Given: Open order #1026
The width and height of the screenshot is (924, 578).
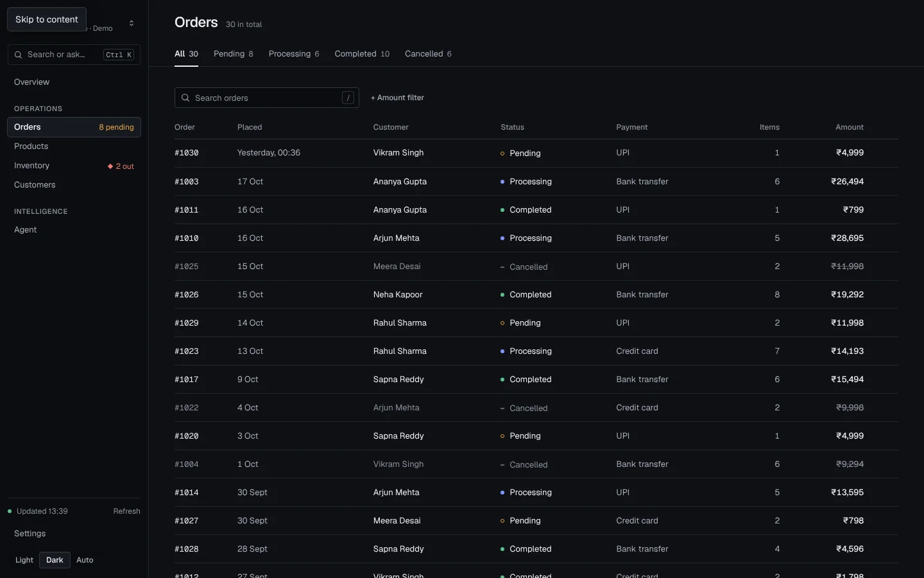Looking at the screenshot, I should [187, 295].
